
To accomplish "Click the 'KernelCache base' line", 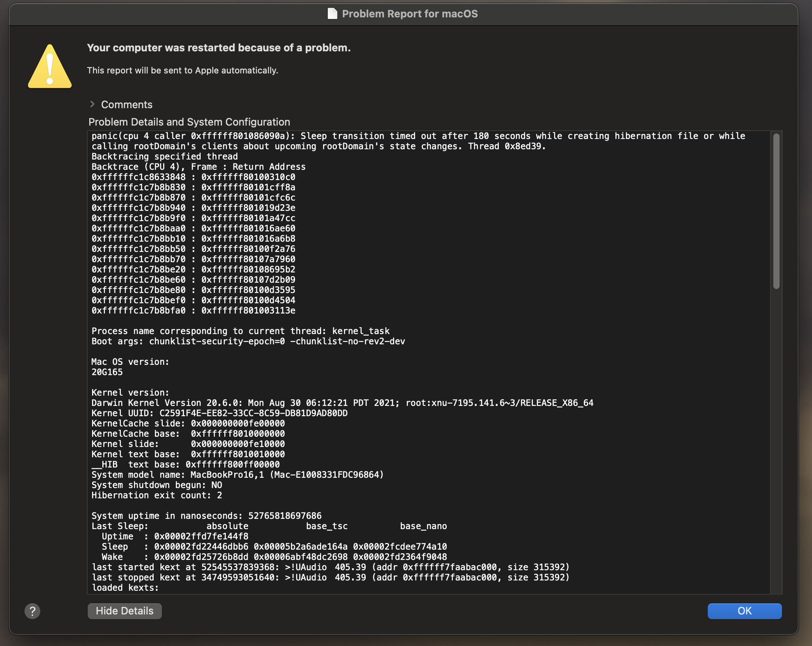I will point(188,434).
